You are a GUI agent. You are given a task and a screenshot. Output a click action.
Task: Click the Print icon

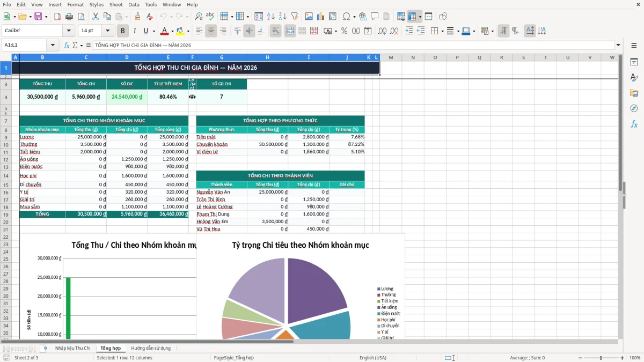[x=69, y=17]
